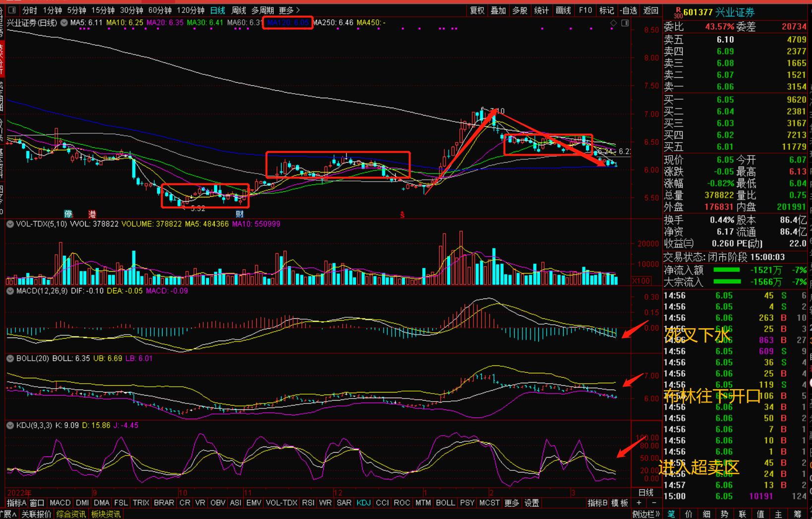This screenshot has width=812, height=519.
Task: Click the 财 marker on the chart
Action: (x=239, y=214)
